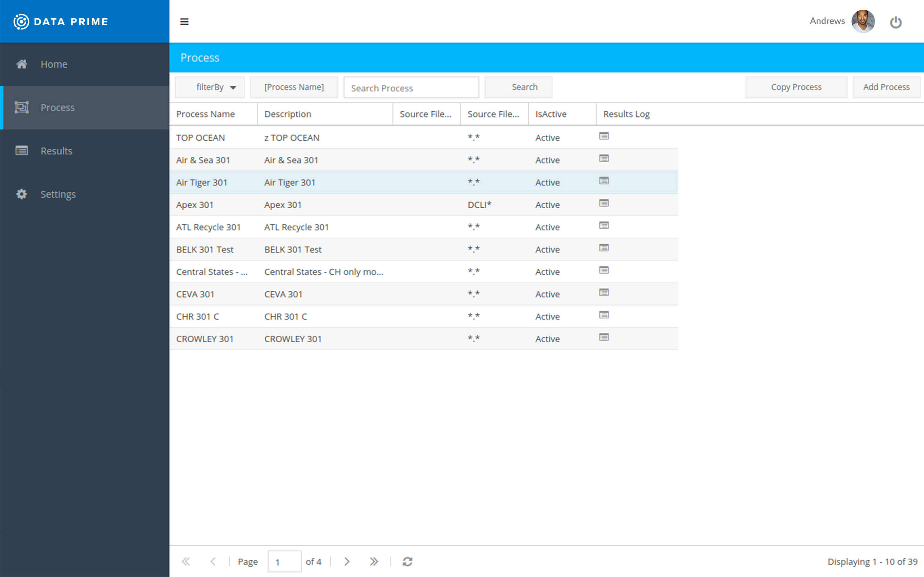
Task: Click inside the Search Process field
Action: click(x=411, y=88)
